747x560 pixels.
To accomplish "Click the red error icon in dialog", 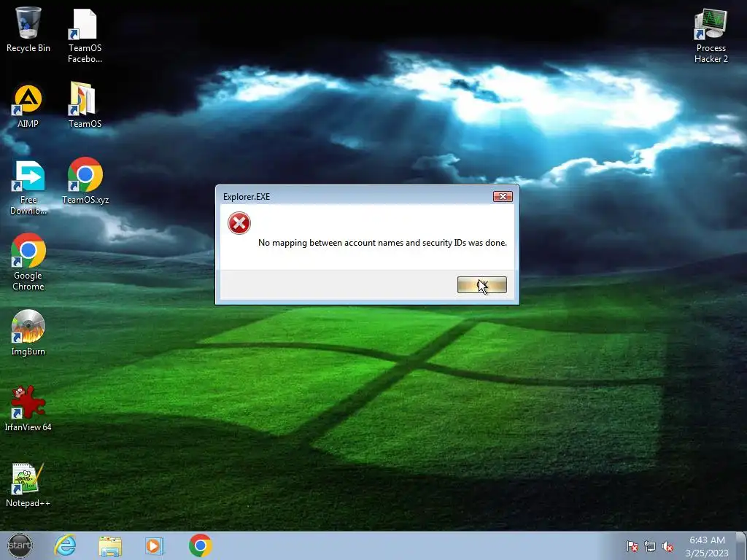I will [x=239, y=223].
